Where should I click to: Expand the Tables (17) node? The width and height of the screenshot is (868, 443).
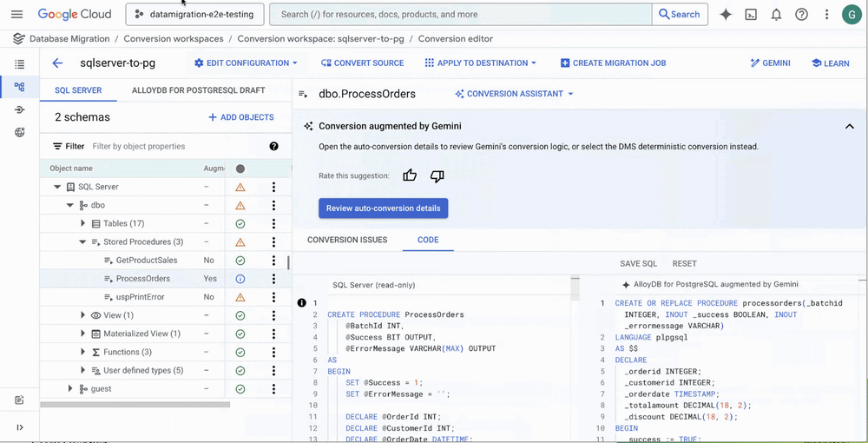[83, 224]
